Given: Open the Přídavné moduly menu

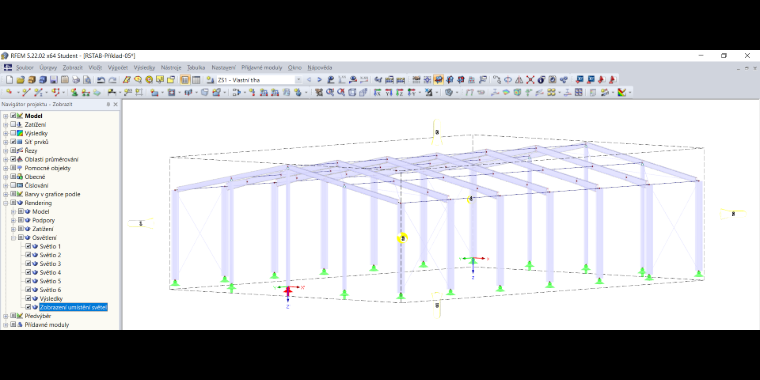Looking at the screenshot, I should [262, 68].
